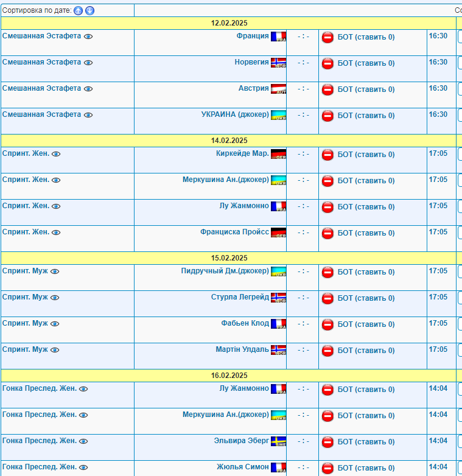Toggle eye icon in Спринт. Муж Мартін Улдаль row

[x=55, y=350]
